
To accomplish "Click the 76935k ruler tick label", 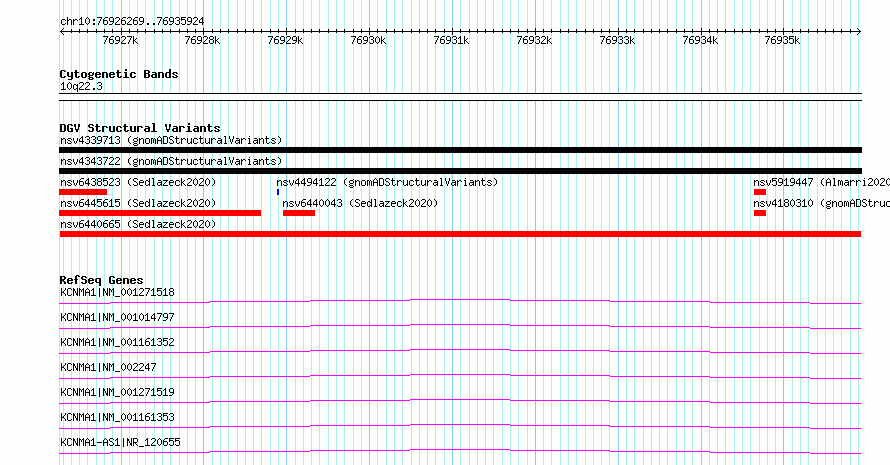I will coord(782,40).
